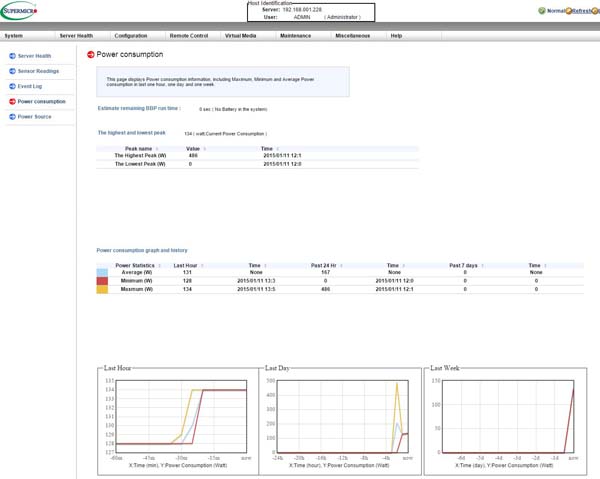
Task: Click the Server Health sidebar arrow icon
Action: [12, 56]
